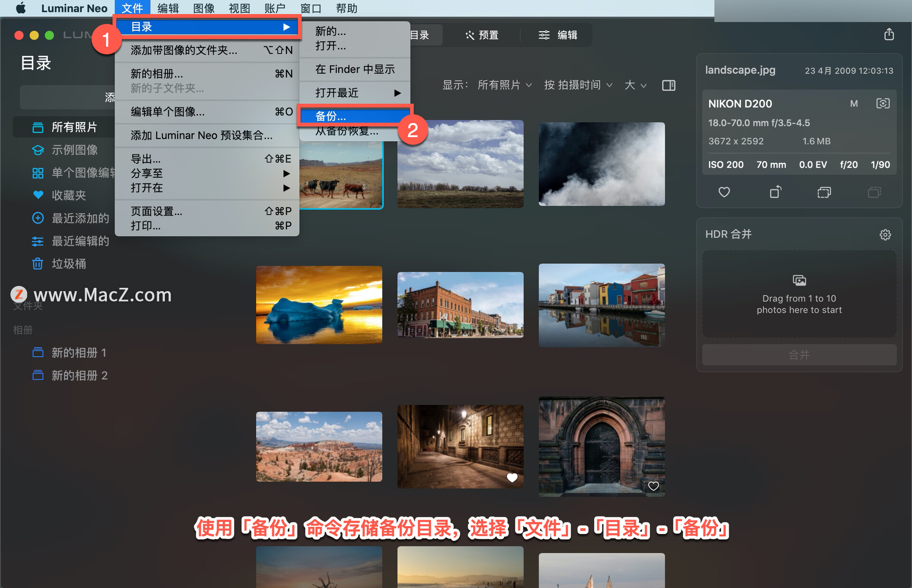Toggle heart on stone arch door thumbnail

point(653,486)
